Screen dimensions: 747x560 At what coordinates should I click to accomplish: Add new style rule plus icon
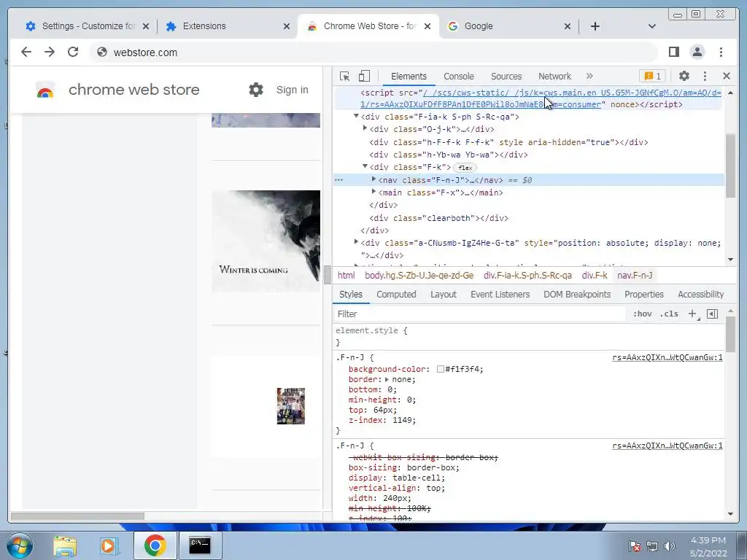click(x=692, y=314)
